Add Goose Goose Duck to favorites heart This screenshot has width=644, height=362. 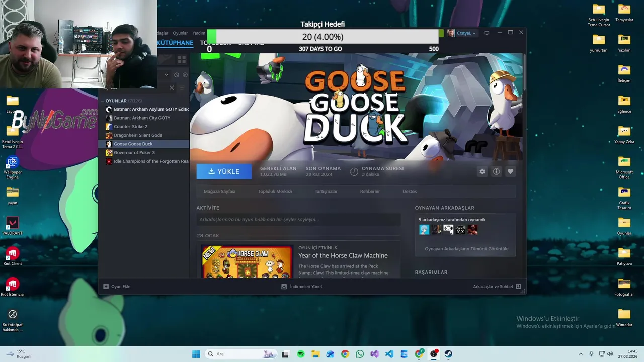click(x=510, y=171)
